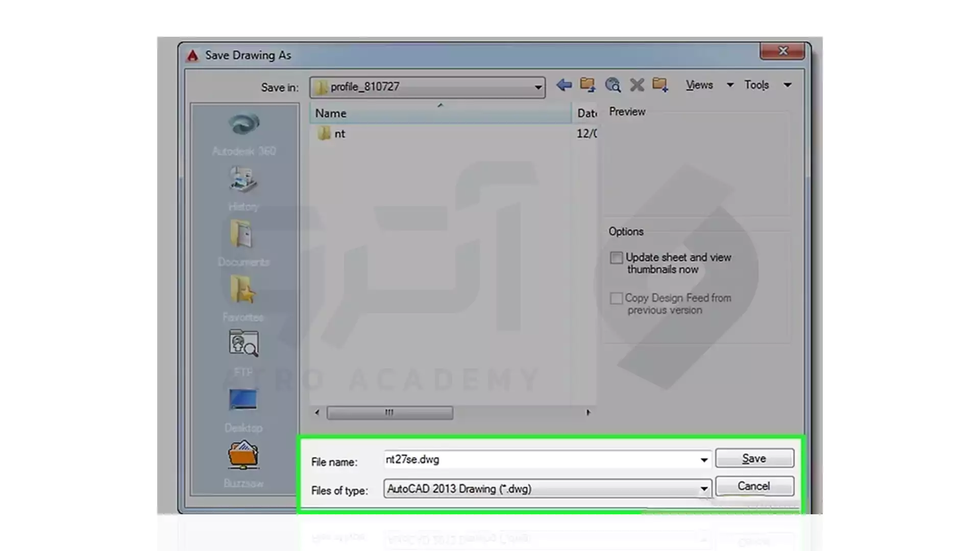Screen dimensions: 980x551
Task: Click the scrollbar left arrow
Action: 317,412
